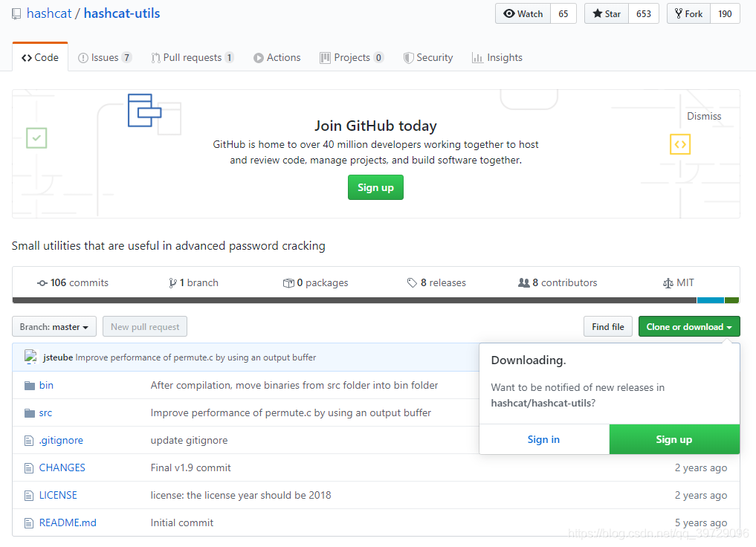Image resolution: width=756 pixels, height=547 pixels.
Task: Open the Pull requests tab
Action: tap(193, 57)
